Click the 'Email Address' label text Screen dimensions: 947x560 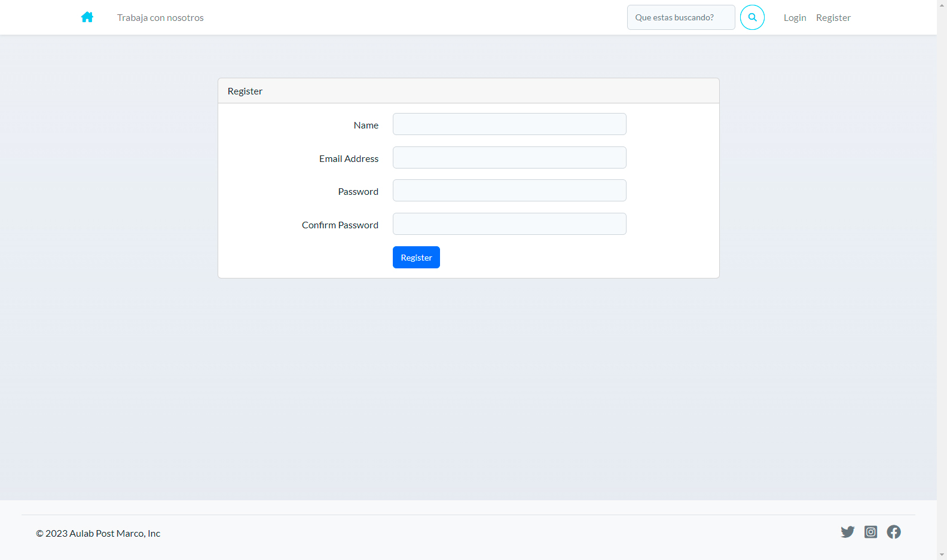349,159
